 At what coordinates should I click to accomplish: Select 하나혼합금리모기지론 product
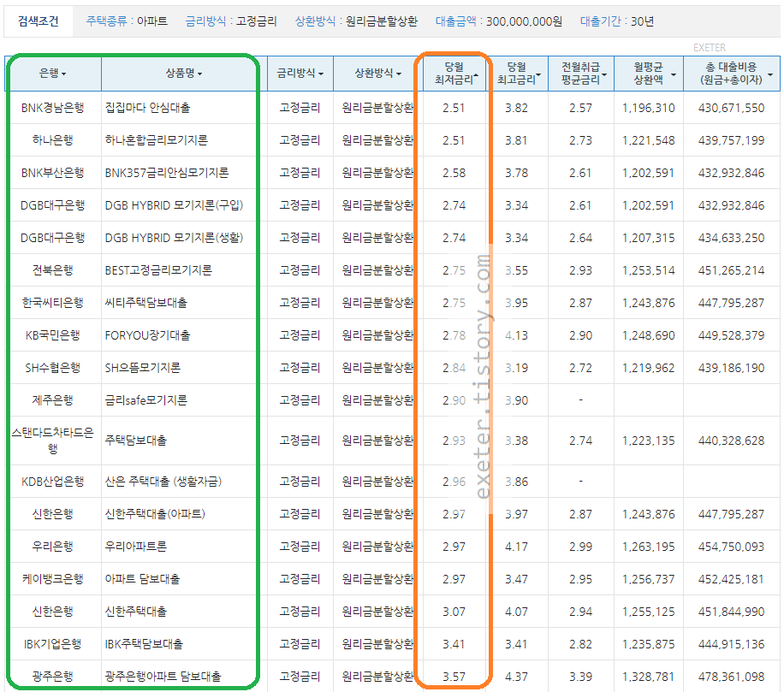pyautogui.click(x=156, y=140)
